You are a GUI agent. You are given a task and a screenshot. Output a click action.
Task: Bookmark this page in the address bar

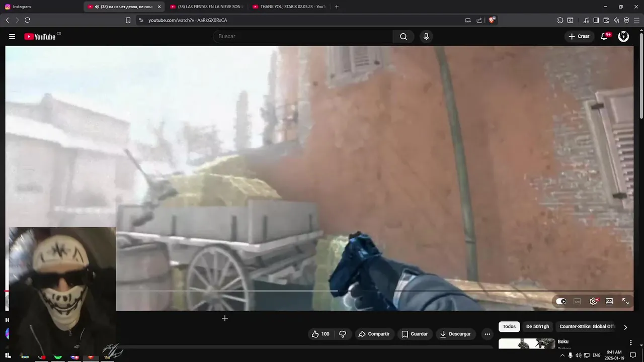point(128,20)
